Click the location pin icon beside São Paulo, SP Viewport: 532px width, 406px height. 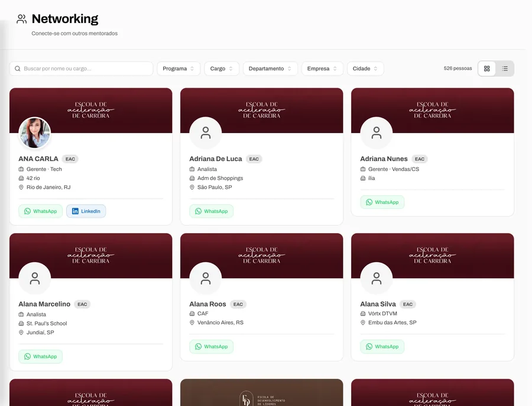pos(192,187)
